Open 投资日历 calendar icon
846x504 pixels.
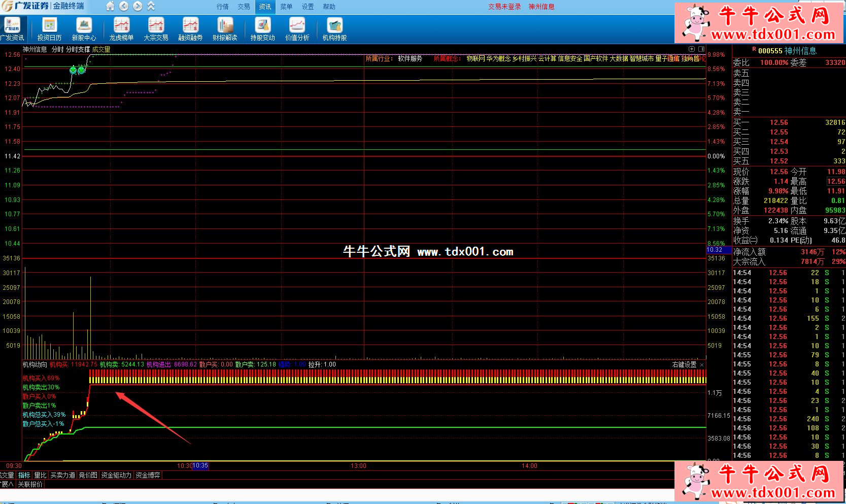pyautogui.click(x=49, y=29)
